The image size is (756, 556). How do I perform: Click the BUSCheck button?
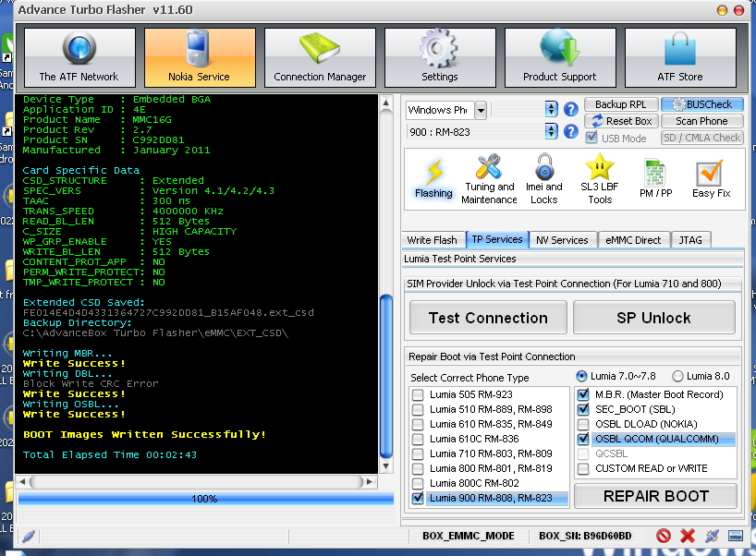click(x=702, y=104)
